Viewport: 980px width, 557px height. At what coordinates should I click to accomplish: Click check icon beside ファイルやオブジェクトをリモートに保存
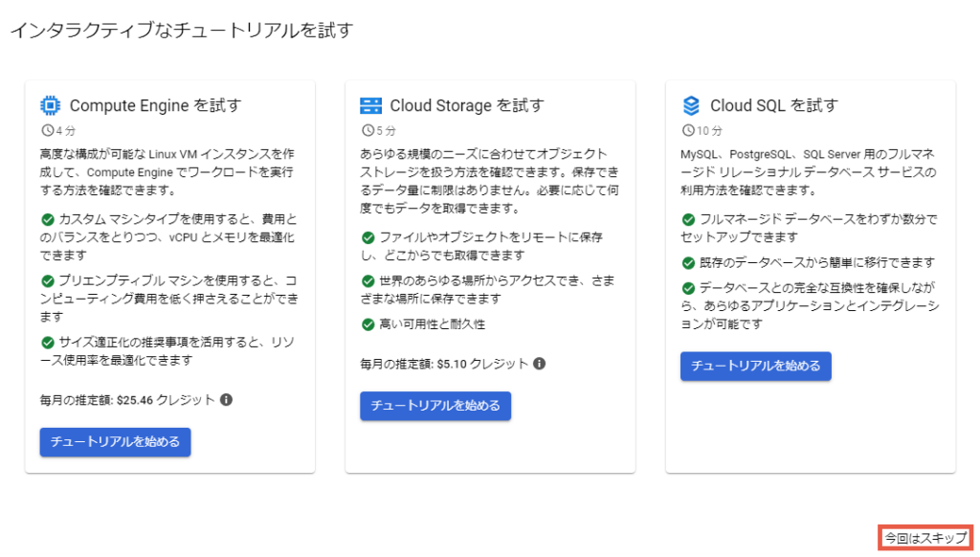click(x=368, y=237)
